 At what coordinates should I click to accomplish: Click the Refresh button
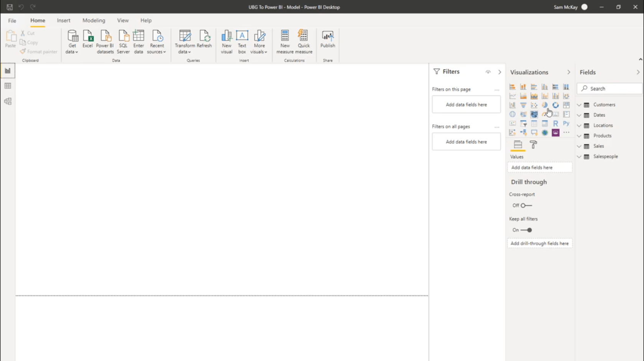pos(204,39)
